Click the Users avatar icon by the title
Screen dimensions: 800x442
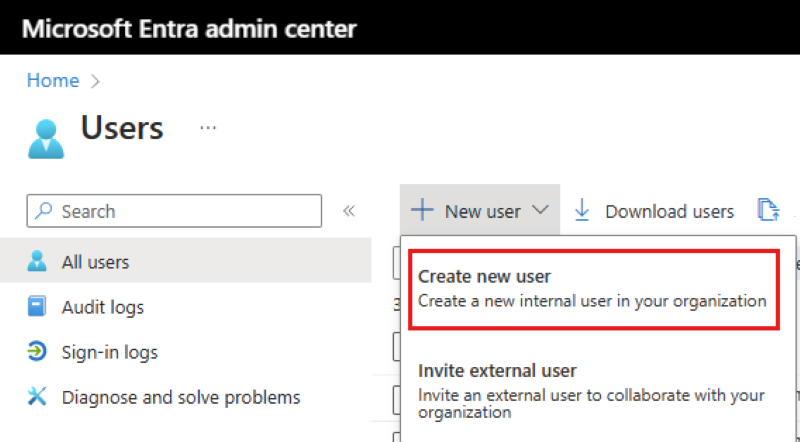point(46,139)
